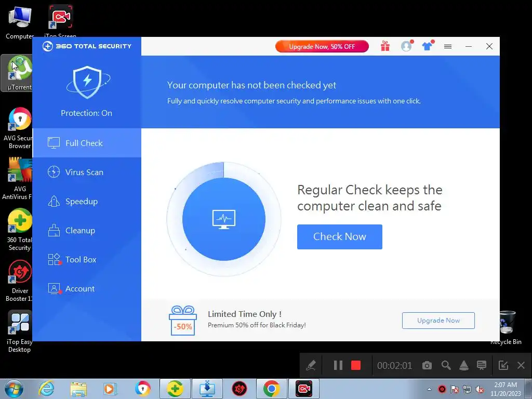Click the red recording dot tray icon
Viewport: 532px width, 399px height.
click(442, 389)
